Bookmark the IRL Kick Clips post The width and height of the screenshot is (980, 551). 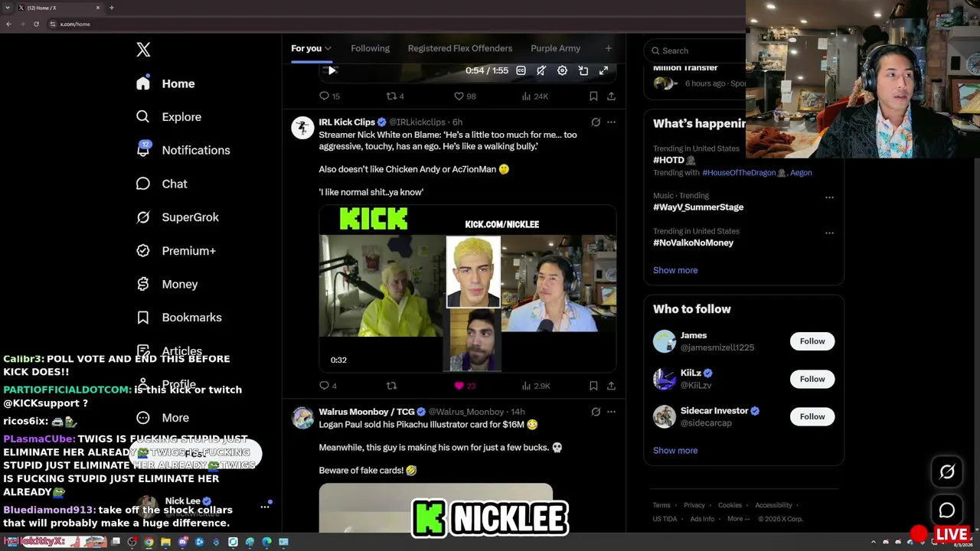(593, 386)
